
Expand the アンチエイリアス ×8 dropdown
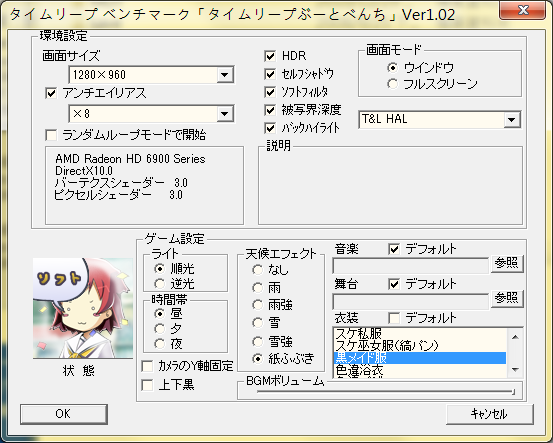[151, 114]
